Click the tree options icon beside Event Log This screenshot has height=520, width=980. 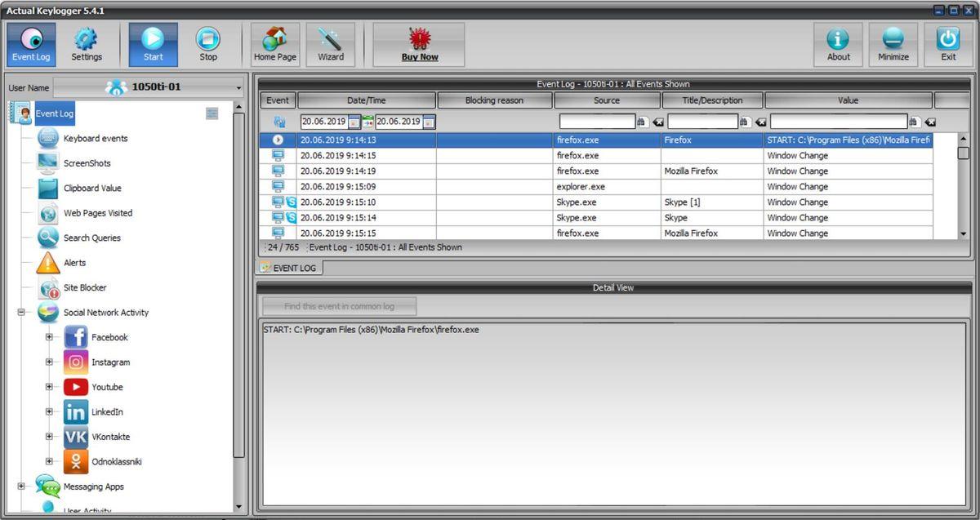click(x=212, y=113)
